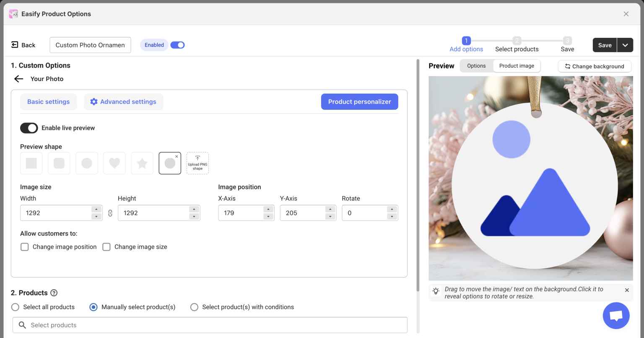Turn off Enable live preview
This screenshot has width=644, height=338.
click(x=29, y=128)
